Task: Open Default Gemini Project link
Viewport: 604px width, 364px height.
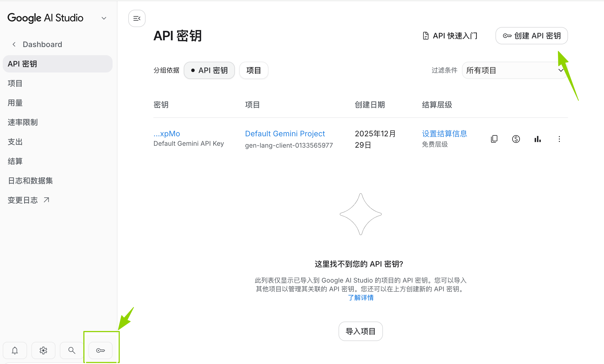Action: (x=285, y=134)
